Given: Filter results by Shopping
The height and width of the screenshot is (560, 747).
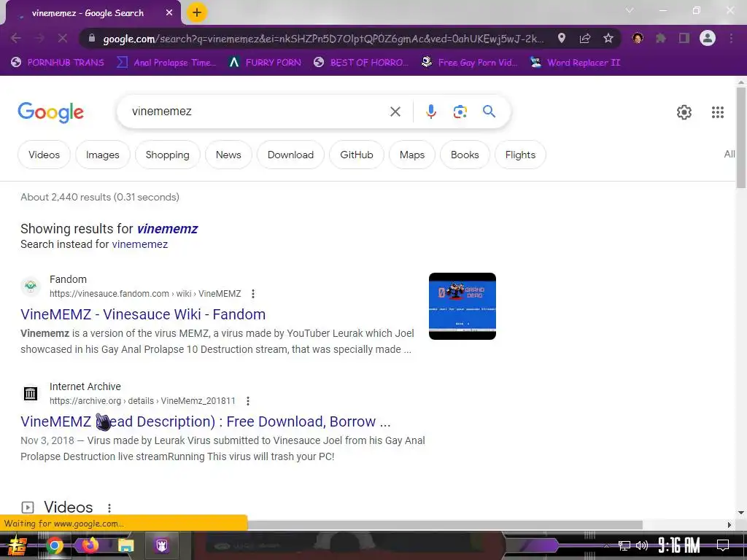Looking at the screenshot, I should click(x=167, y=155).
